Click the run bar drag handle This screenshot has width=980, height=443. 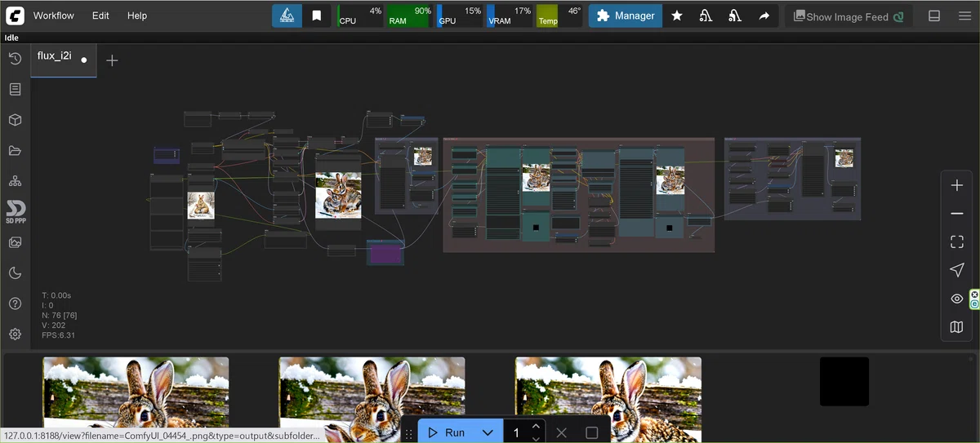(408, 435)
